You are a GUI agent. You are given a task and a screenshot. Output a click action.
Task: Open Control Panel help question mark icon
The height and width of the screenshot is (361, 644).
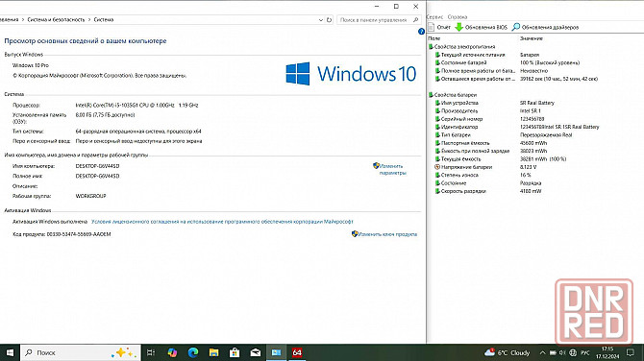(x=421, y=32)
